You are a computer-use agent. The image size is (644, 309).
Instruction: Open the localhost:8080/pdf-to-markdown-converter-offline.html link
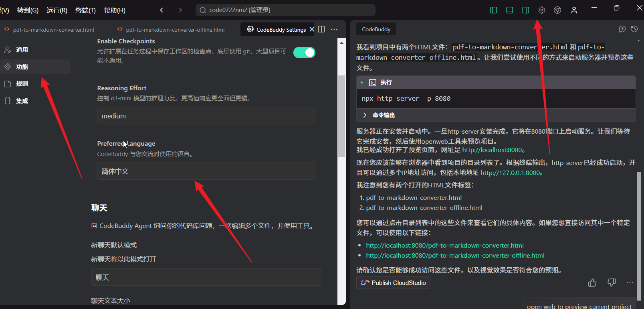455,255
